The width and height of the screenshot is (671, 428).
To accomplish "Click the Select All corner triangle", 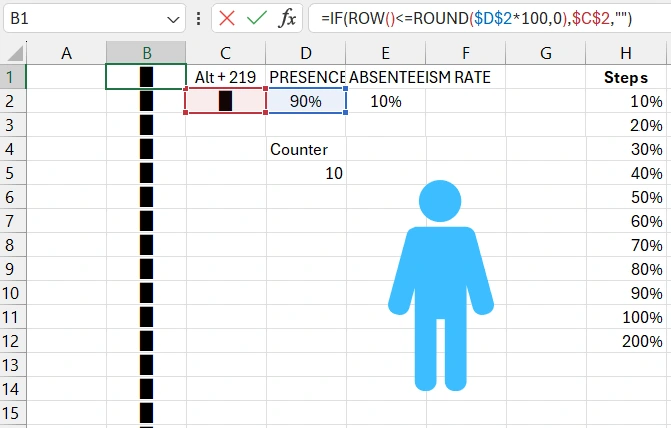I will [13, 53].
